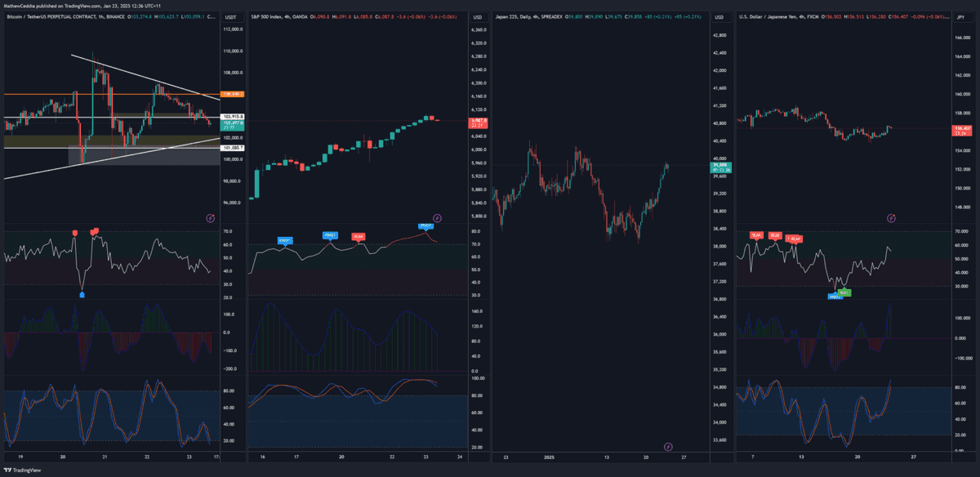Click 112,000.0 on Bitcoin price axis

[x=234, y=29]
